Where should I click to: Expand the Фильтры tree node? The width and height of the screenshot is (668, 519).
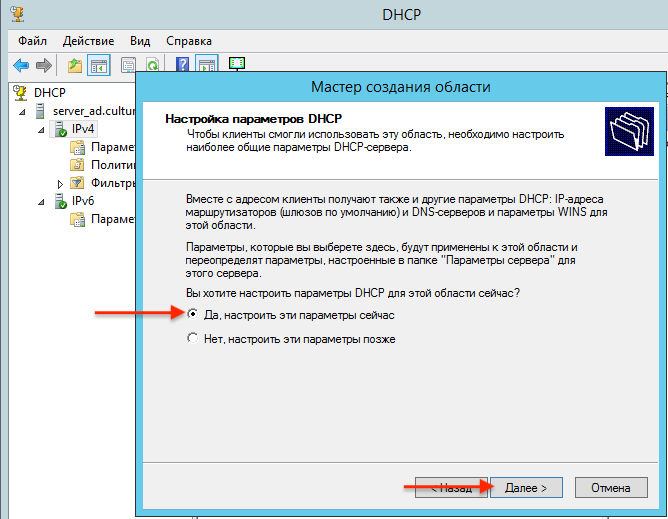tap(60, 184)
